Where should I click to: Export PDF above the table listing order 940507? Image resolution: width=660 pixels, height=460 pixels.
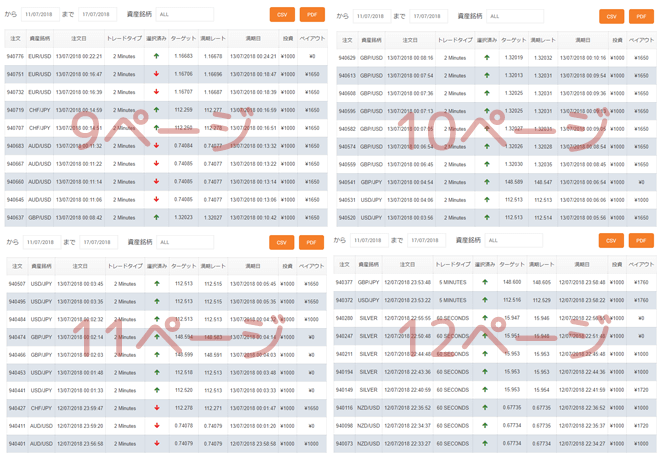coord(311,242)
